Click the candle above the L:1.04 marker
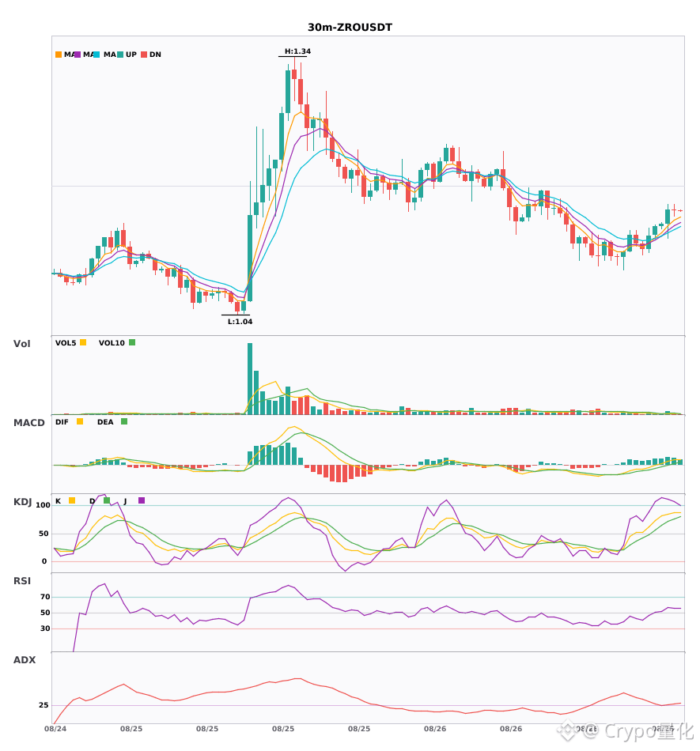 pos(237,306)
